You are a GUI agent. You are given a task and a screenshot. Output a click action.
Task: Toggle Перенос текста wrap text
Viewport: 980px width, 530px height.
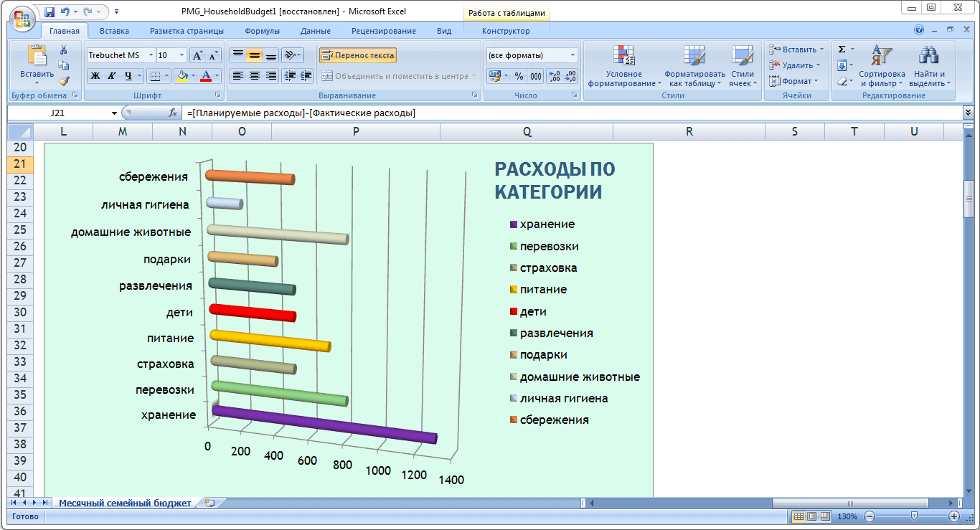(357, 55)
